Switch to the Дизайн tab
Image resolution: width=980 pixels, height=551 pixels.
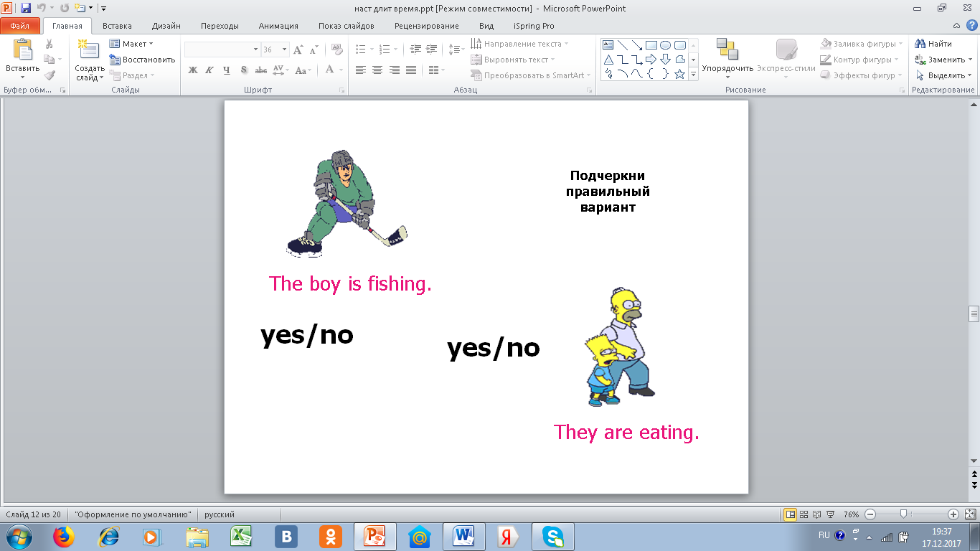[166, 26]
